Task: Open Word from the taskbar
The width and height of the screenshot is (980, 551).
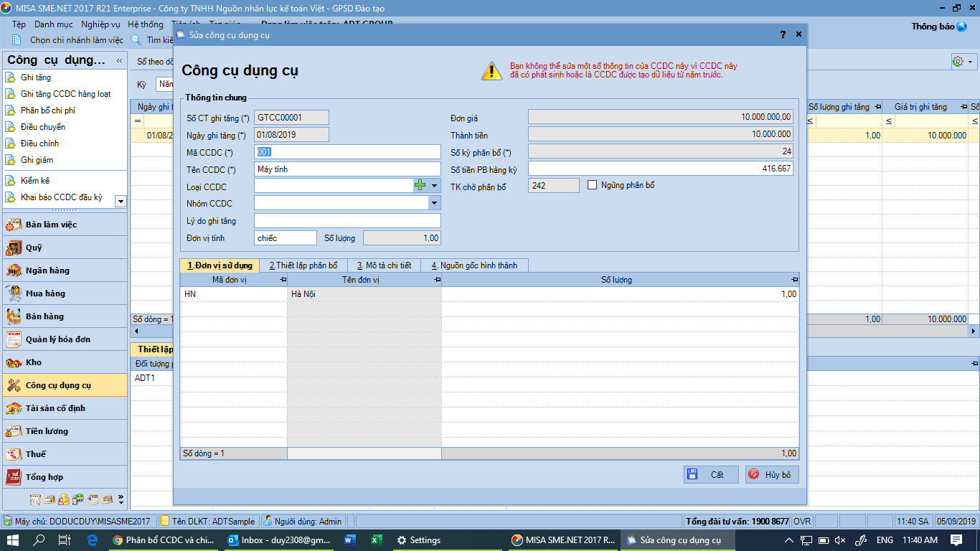Action: pos(350,540)
